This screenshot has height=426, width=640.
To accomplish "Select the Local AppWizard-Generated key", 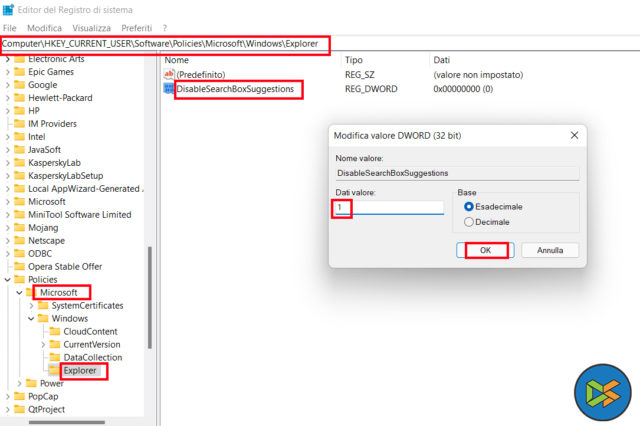I will pyautogui.click(x=84, y=189).
